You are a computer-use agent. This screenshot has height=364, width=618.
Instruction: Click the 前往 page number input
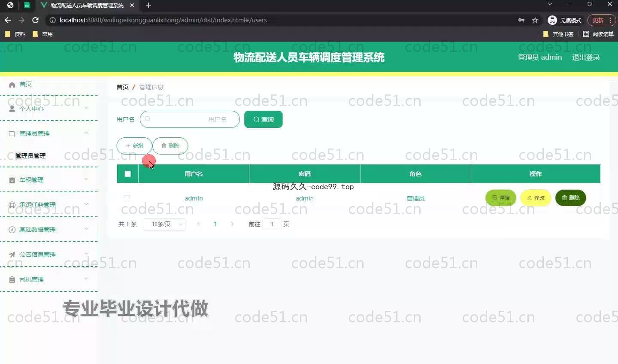(272, 224)
